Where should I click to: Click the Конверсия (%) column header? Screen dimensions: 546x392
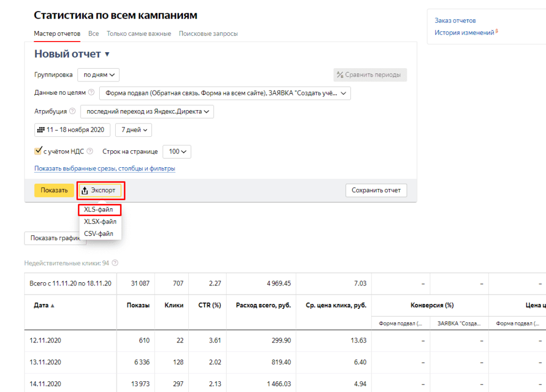click(432, 305)
